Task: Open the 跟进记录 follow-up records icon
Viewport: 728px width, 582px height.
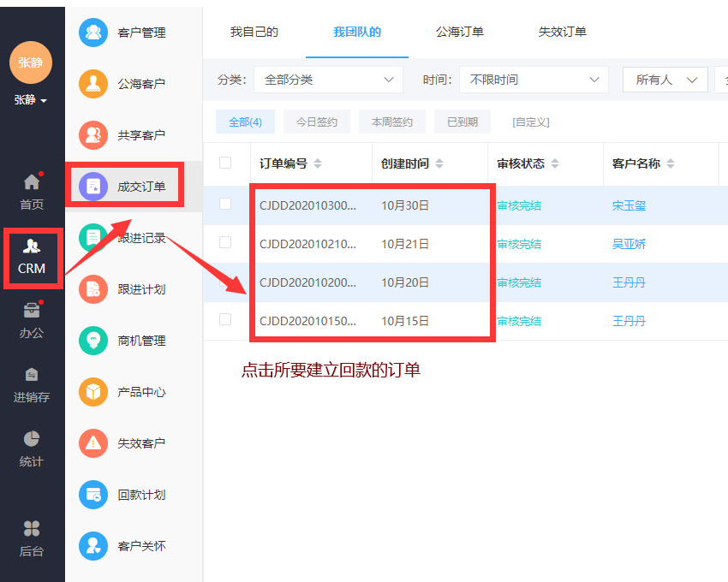Action: pyautogui.click(x=93, y=238)
